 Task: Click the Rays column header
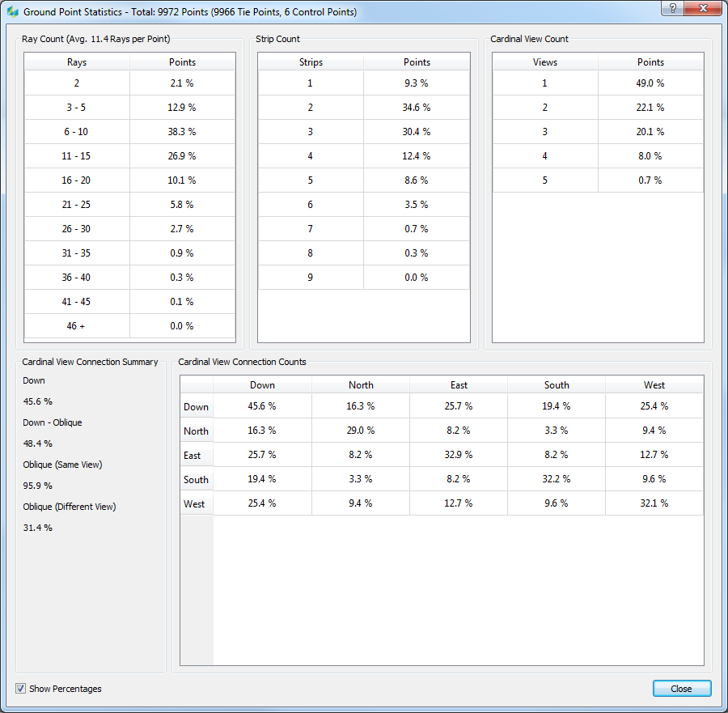pyautogui.click(x=76, y=62)
